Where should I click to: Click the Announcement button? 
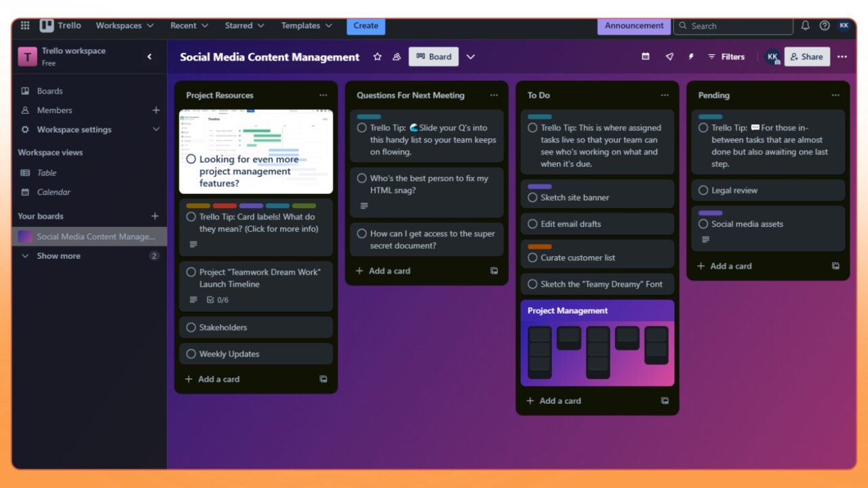point(634,26)
